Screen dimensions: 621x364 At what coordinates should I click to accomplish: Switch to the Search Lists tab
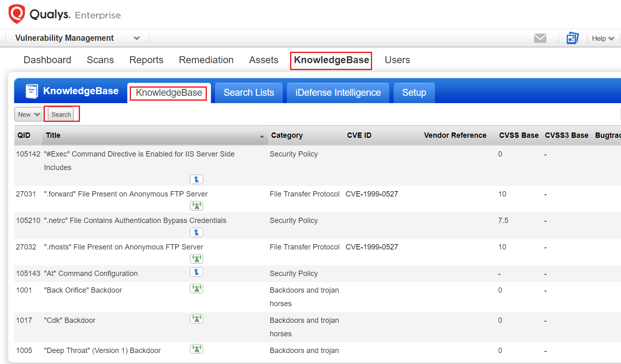tap(248, 93)
